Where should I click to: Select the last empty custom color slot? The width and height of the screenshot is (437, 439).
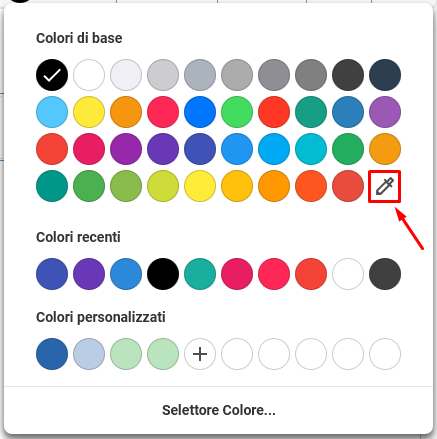click(385, 354)
